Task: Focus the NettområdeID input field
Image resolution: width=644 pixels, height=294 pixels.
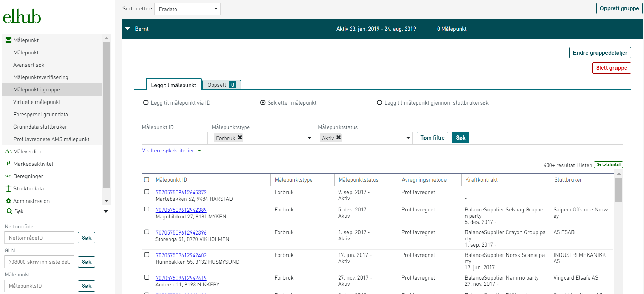Action: [39, 238]
